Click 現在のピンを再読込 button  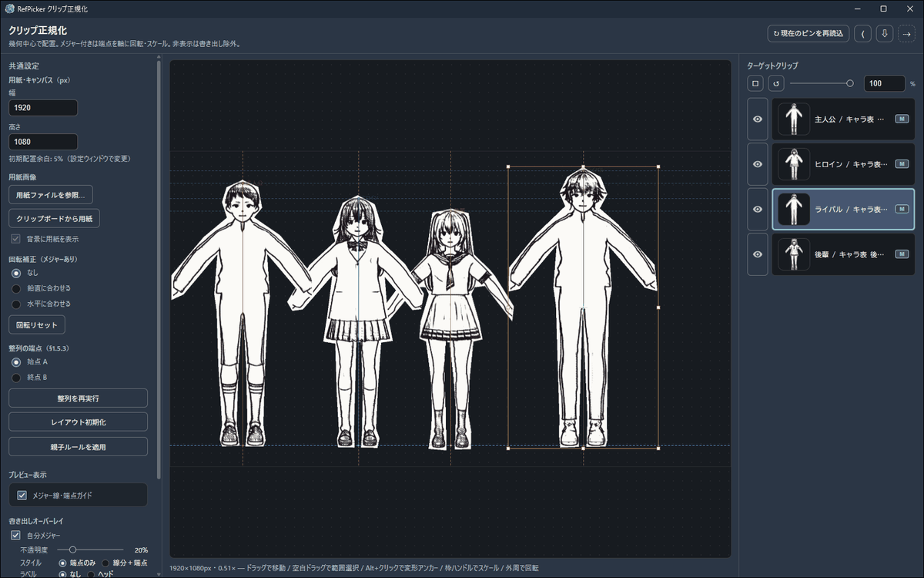tap(808, 33)
